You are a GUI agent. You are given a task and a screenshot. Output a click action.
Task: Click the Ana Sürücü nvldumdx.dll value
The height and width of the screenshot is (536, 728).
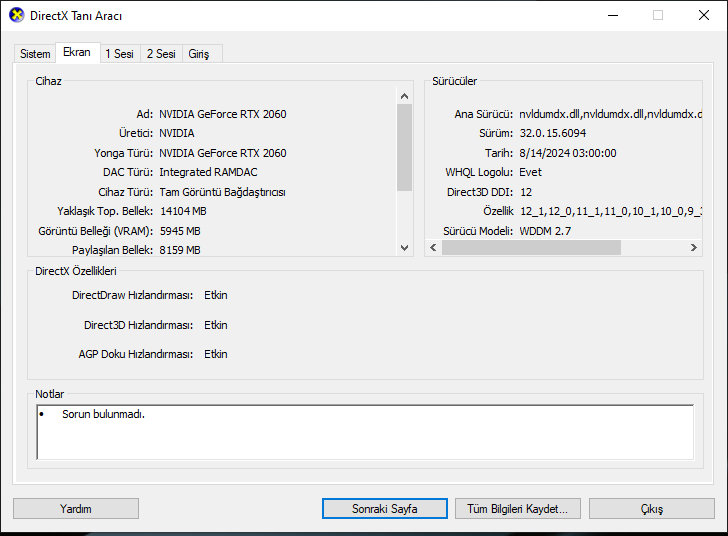[611, 114]
